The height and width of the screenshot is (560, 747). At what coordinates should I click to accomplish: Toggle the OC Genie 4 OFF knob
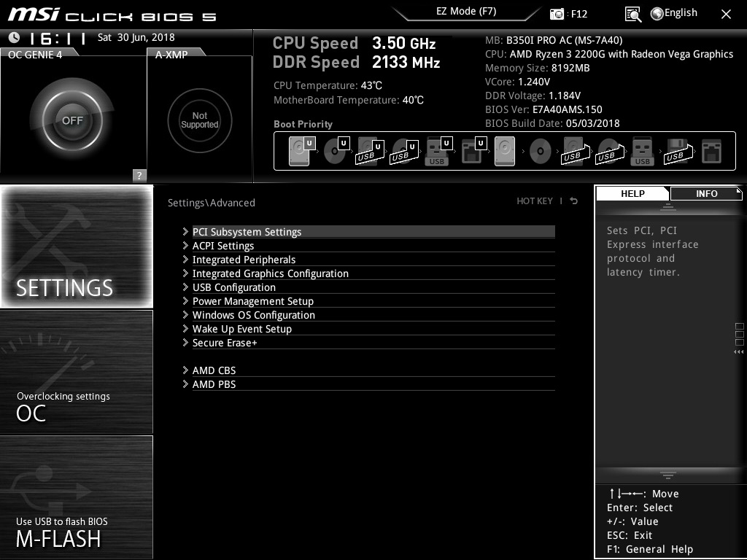(x=72, y=120)
